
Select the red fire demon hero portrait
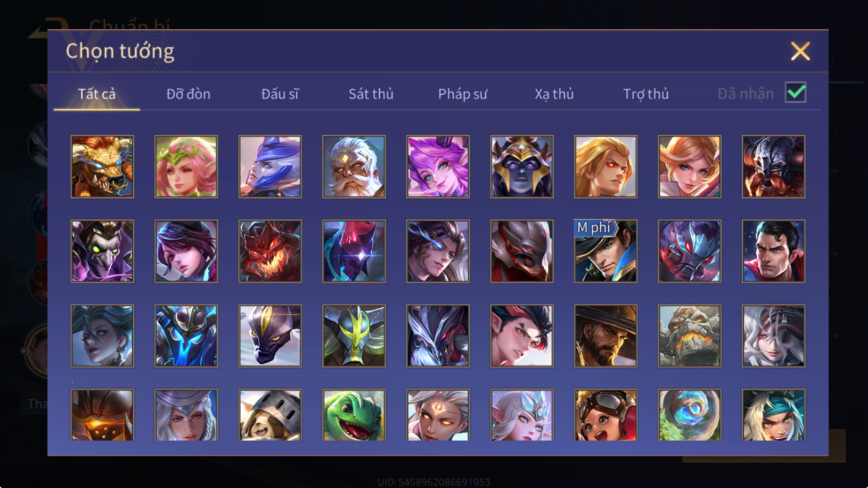pos(270,251)
